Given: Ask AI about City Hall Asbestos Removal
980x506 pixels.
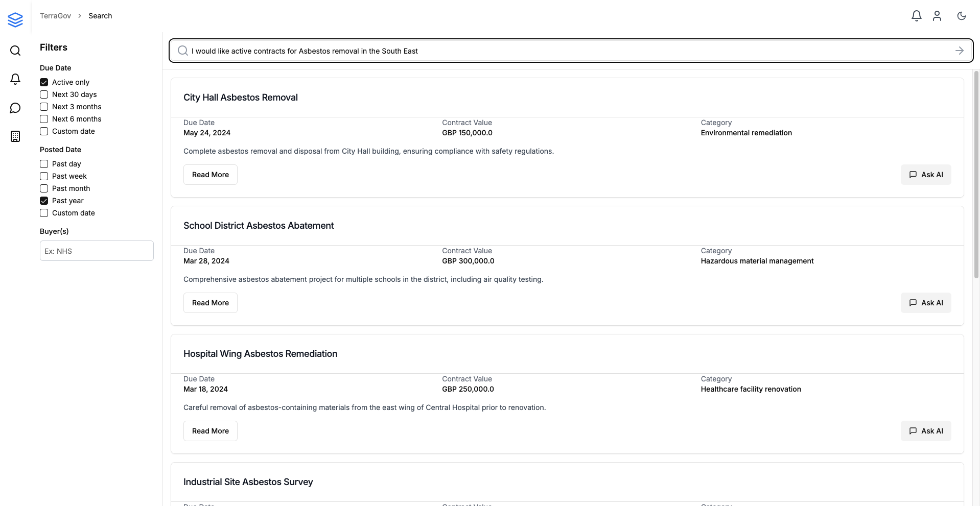Looking at the screenshot, I should tap(926, 175).
